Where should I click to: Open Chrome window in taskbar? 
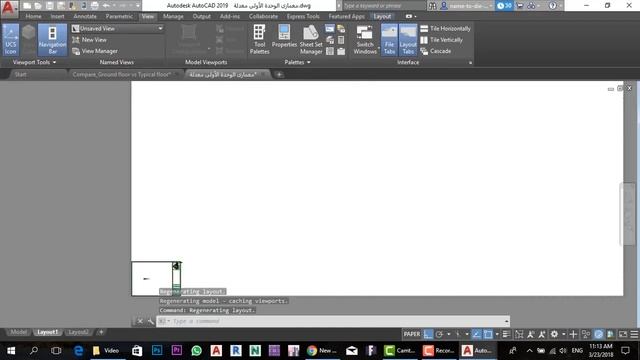pyautogui.click(x=322, y=351)
